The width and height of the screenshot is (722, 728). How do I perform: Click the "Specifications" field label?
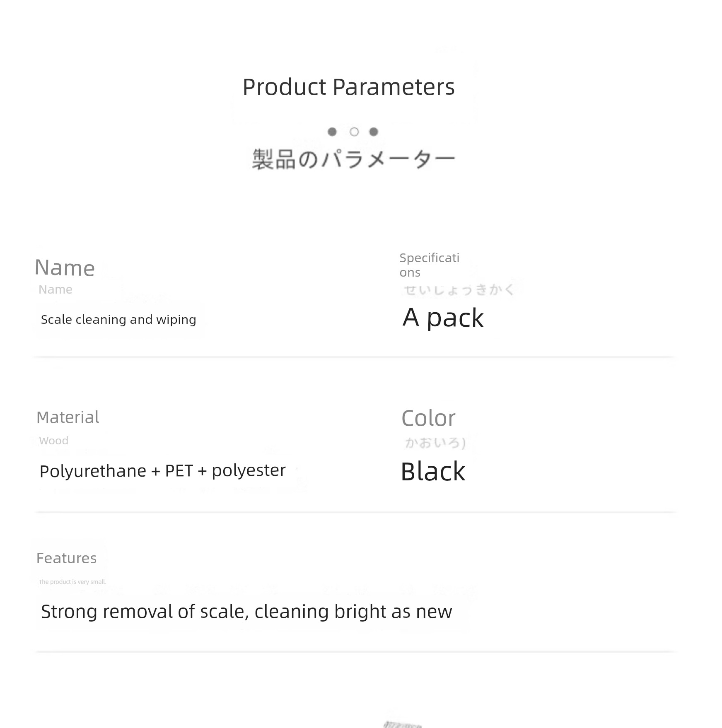coord(429,265)
